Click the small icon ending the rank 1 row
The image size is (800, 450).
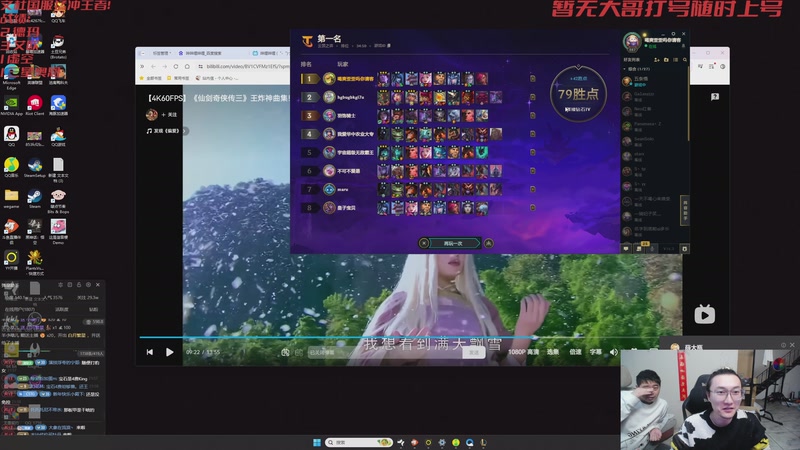533,79
